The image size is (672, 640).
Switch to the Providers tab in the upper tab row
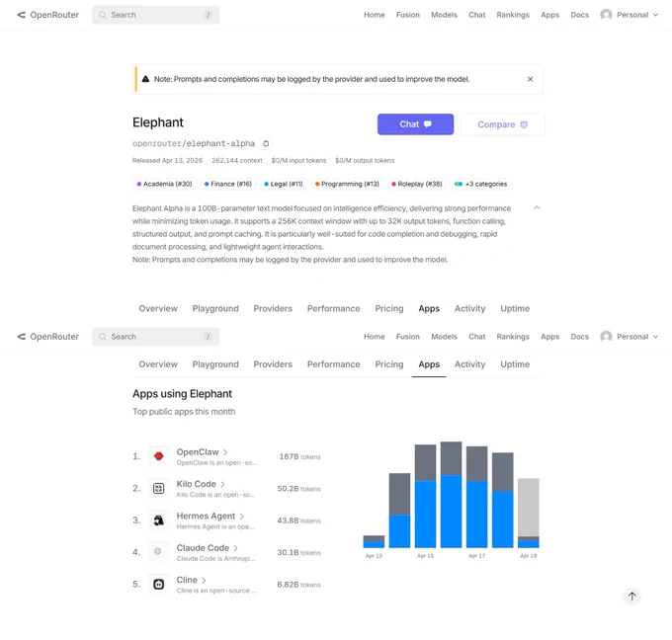(273, 308)
